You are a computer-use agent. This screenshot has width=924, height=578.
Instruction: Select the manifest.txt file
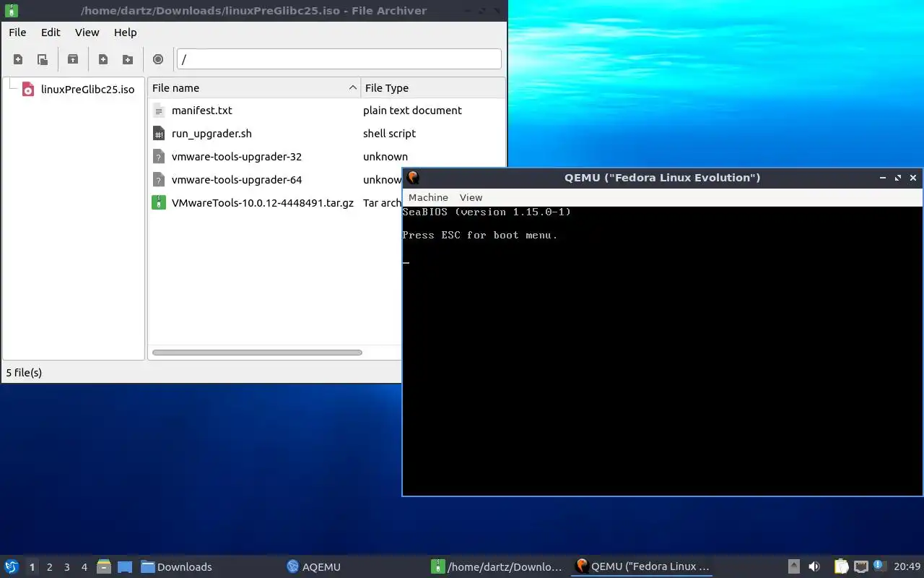(202, 111)
